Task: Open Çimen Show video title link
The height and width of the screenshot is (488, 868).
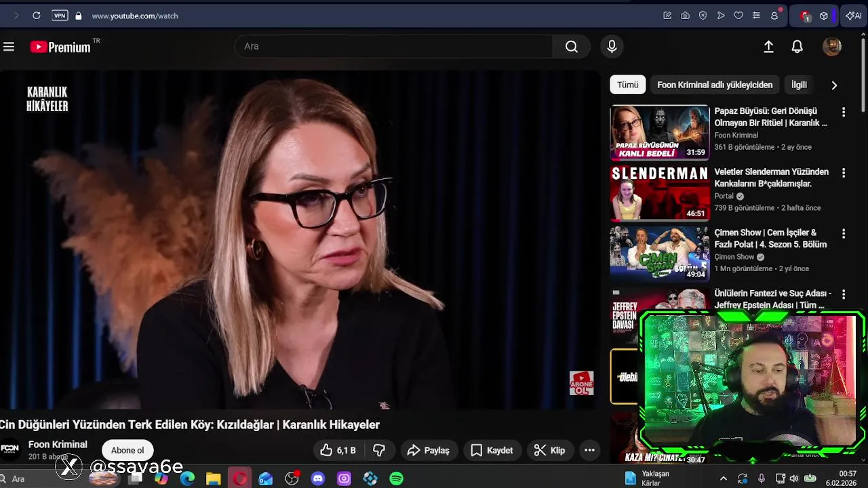Action: pyautogui.click(x=770, y=239)
